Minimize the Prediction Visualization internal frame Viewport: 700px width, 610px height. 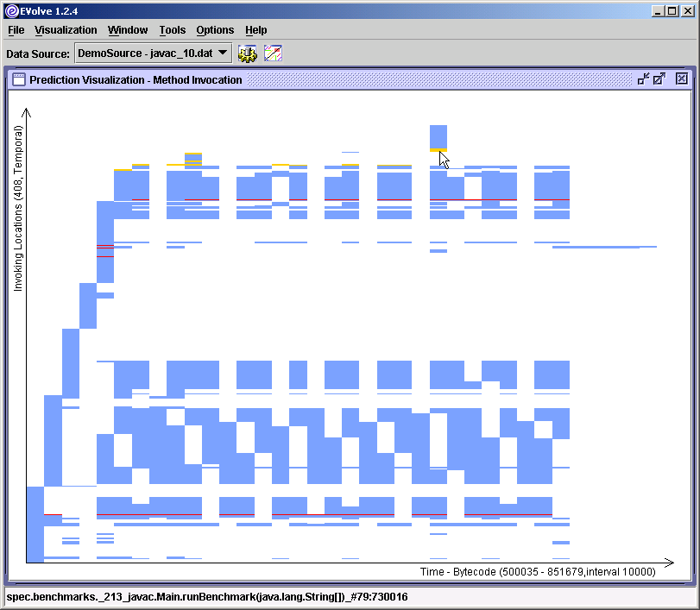click(x=643, y=79)
